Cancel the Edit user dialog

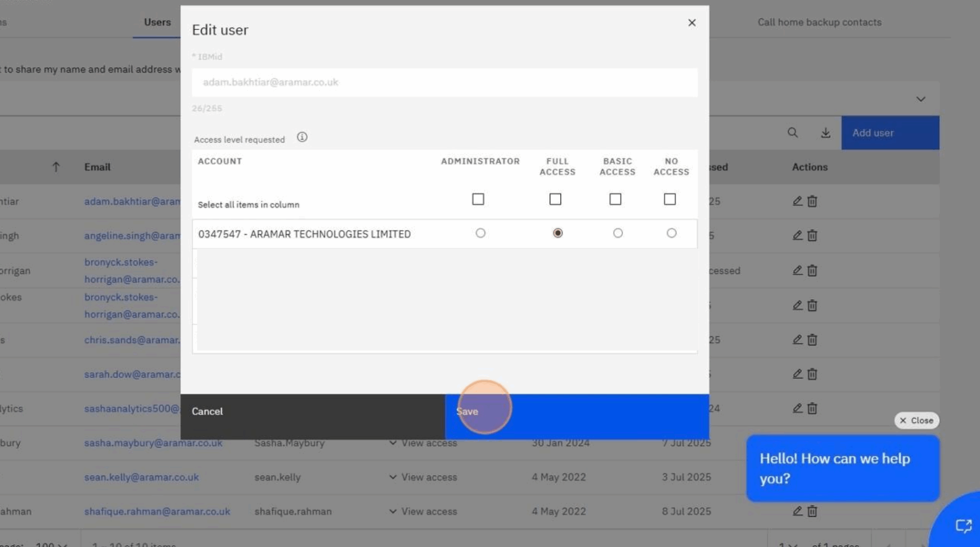(x=207, y=411)
